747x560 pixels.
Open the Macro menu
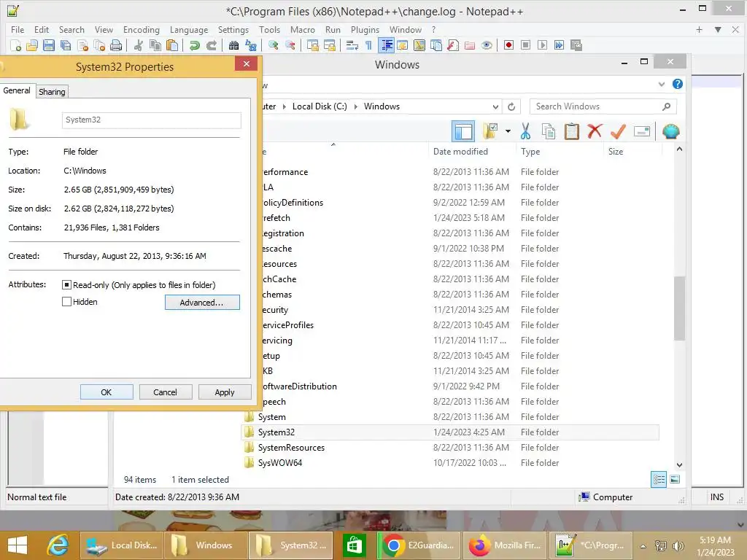[x=303, y=29]
